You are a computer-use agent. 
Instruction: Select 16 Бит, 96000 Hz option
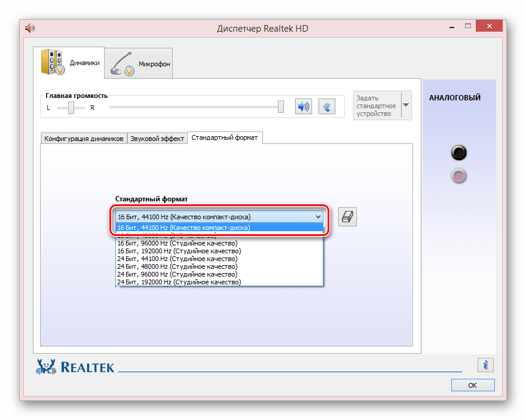pos(219,243)
